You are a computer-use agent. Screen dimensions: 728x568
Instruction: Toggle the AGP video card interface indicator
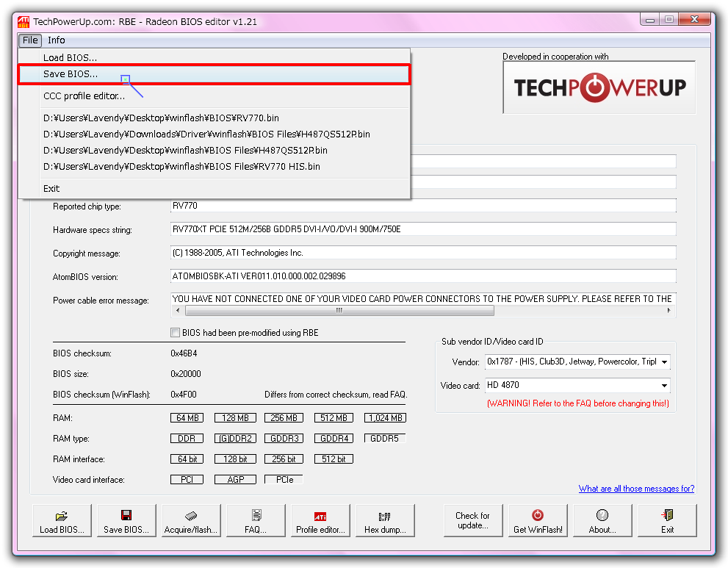coord(235,479)
